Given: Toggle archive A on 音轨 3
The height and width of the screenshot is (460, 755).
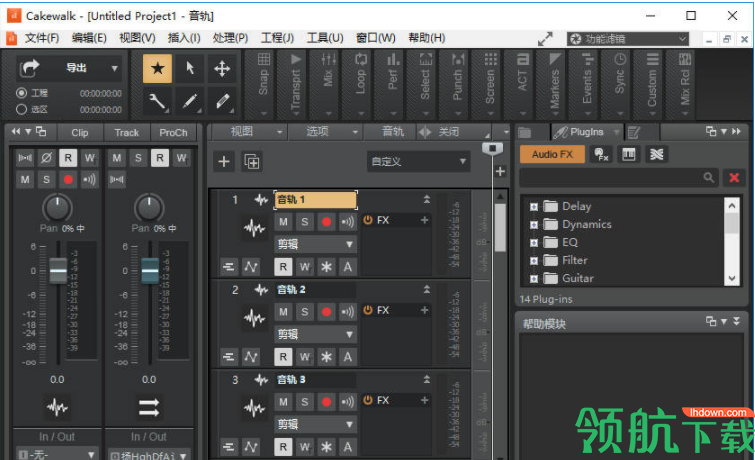Looking at the screenshot, I should pyautogui.click(x=348, y=447).
